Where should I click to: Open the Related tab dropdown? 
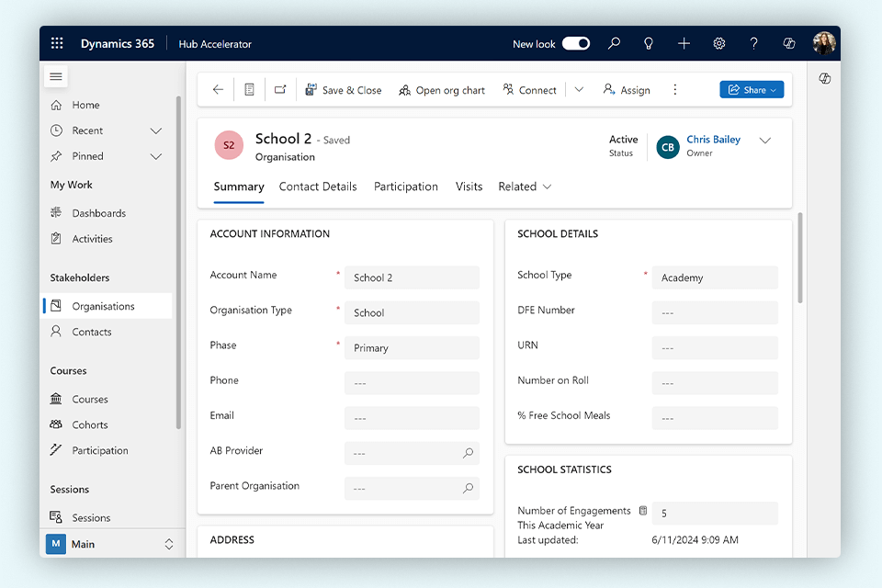pos(525,187)
